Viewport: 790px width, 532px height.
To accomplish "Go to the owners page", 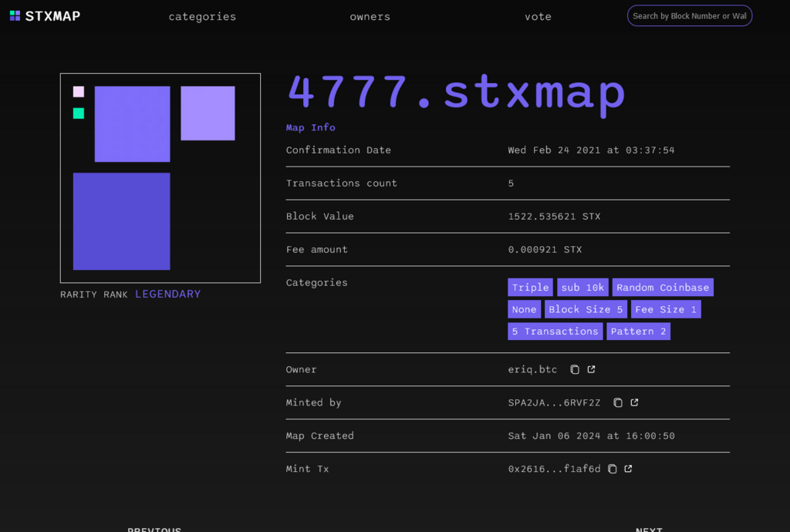I will (x=370, y=17).
